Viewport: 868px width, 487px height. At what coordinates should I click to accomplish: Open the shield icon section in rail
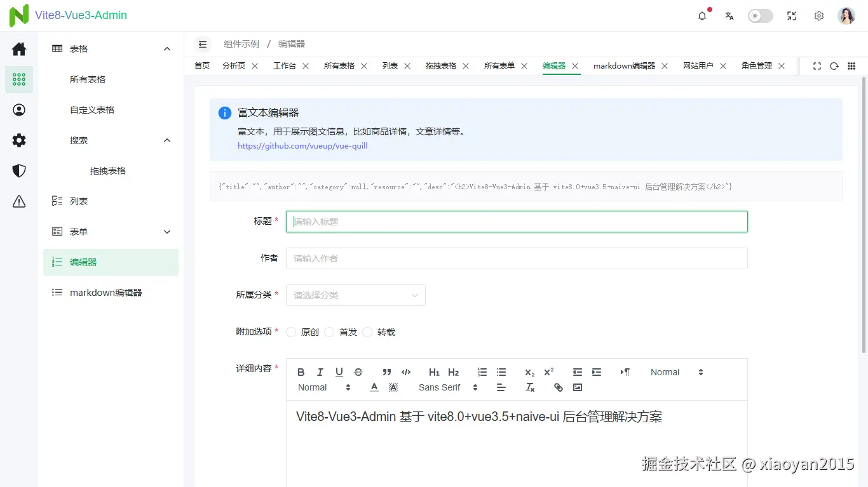19,171
